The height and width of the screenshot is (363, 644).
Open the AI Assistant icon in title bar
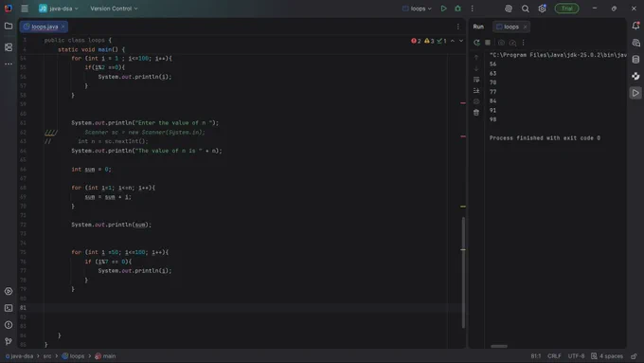pyautogui.click(x=509, y=9)
